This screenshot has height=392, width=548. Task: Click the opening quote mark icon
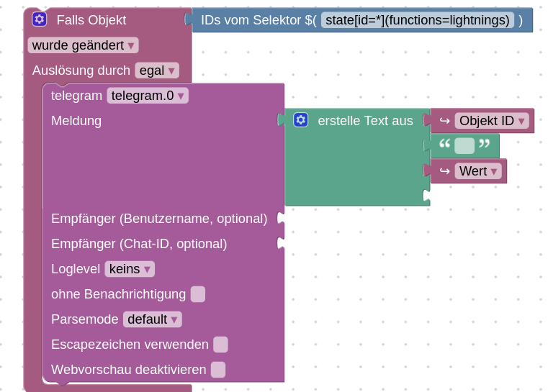coord(445,145)
